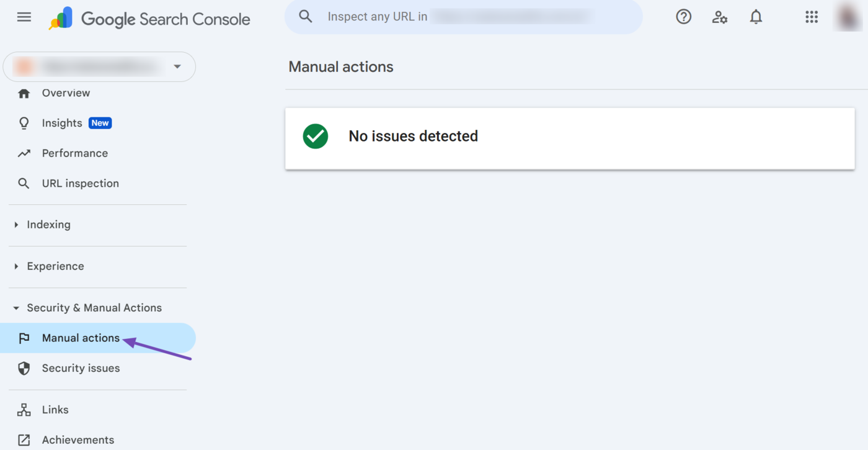Open the Performance report
Viewport: 868px width, 450px height.
tap(74, 153)
